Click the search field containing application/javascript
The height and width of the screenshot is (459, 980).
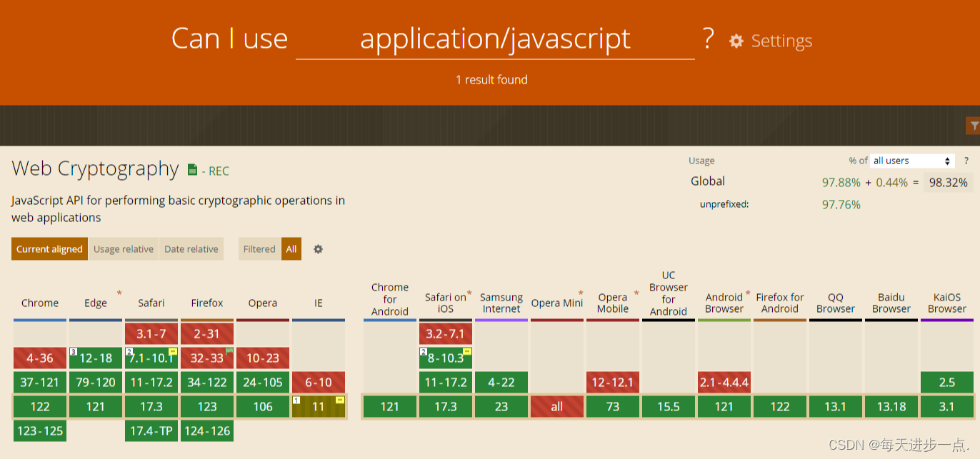(x=495, y=39)
